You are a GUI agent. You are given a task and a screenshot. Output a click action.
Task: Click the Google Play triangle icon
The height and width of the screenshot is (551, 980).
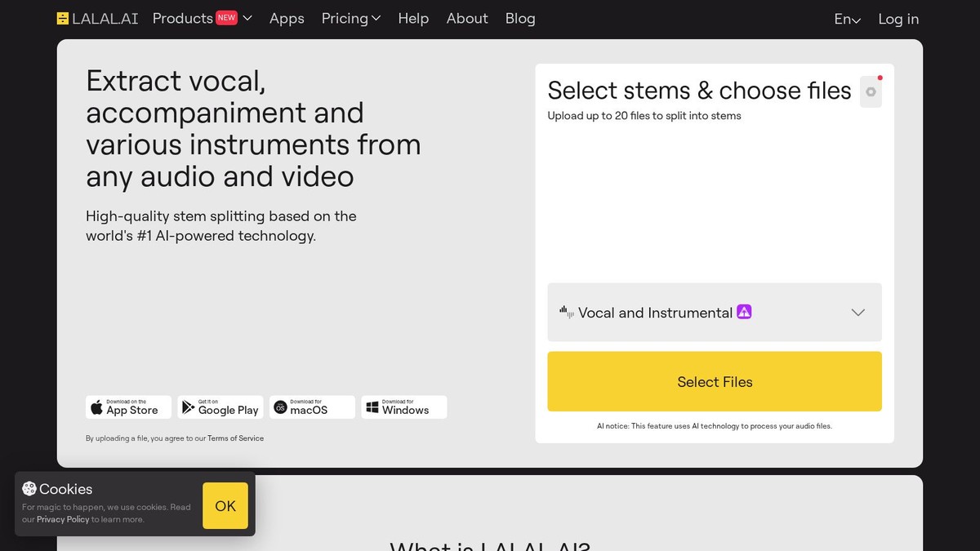(188, 407)
